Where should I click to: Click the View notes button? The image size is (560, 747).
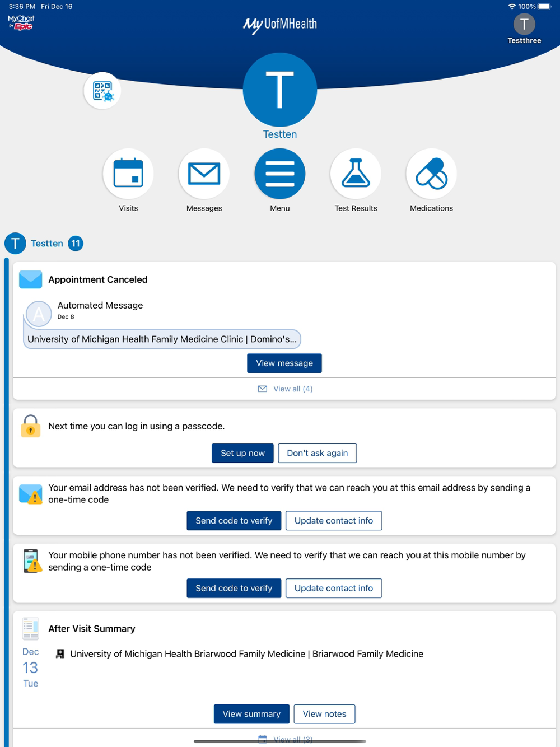(325, 714)
